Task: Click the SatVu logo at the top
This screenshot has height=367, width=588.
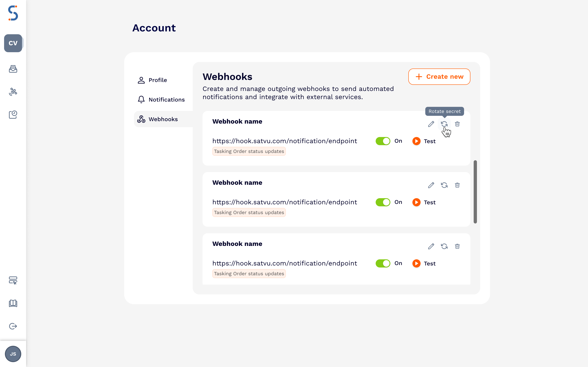Action: click(x=13, y=14)
